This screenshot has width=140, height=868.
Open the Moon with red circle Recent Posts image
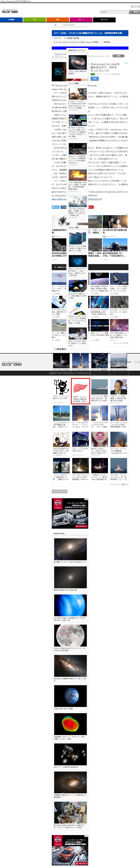70,636
